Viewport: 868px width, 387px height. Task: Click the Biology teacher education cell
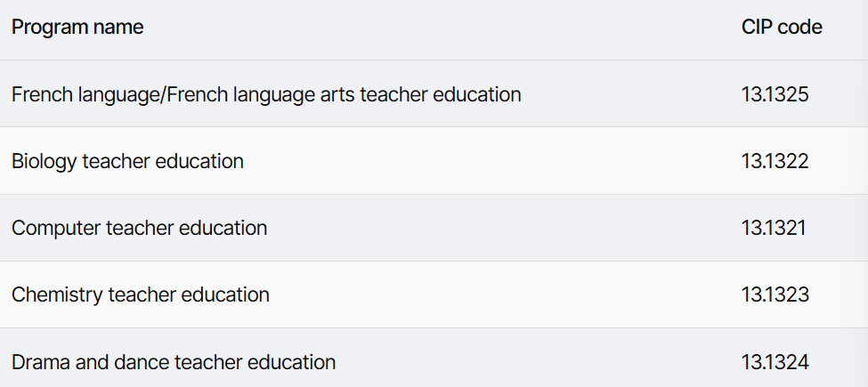127,161
